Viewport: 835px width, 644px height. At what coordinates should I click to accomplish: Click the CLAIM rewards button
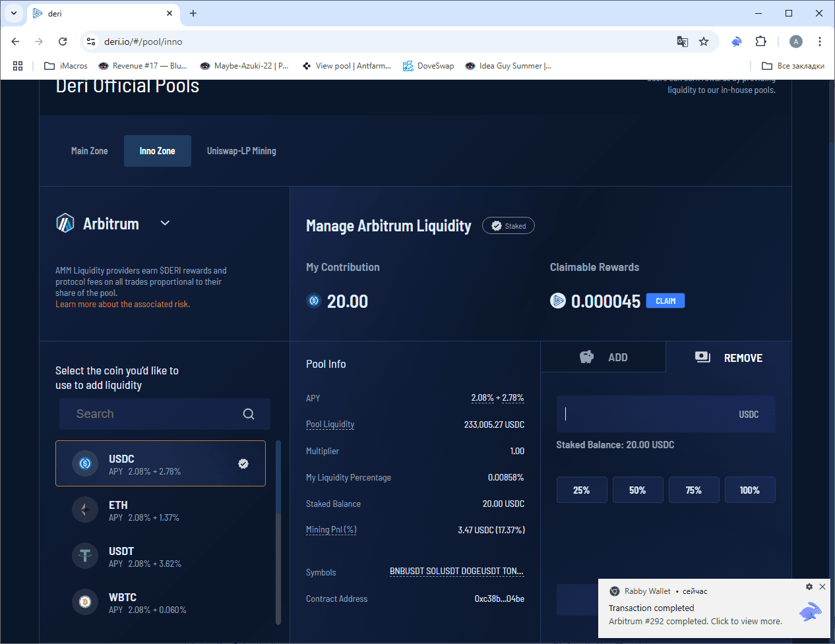pyautogui.click(x=665, y=301)
